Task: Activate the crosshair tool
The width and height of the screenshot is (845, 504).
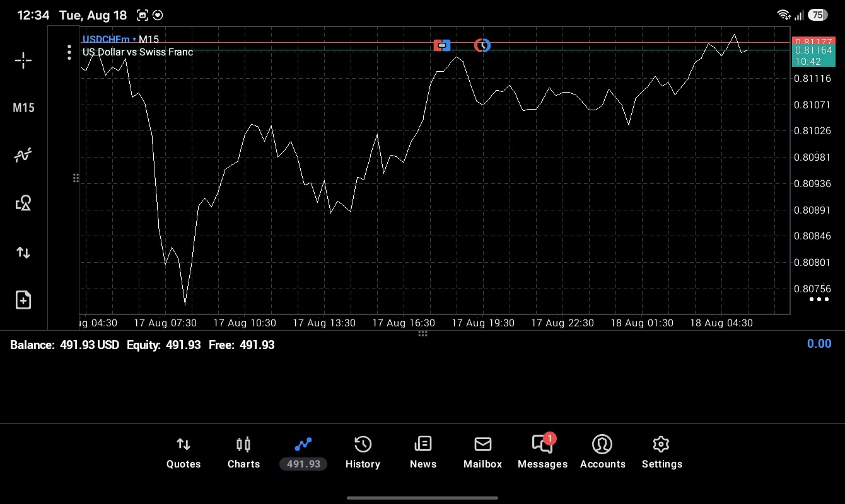Action: point(23,60)
